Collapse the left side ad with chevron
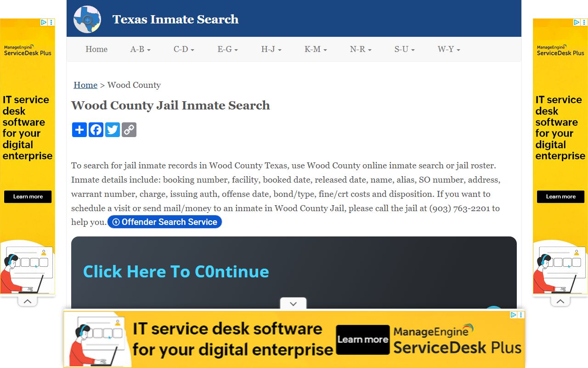Image resolution: width=588 pixels, height=368 pixels. [28, 301]
